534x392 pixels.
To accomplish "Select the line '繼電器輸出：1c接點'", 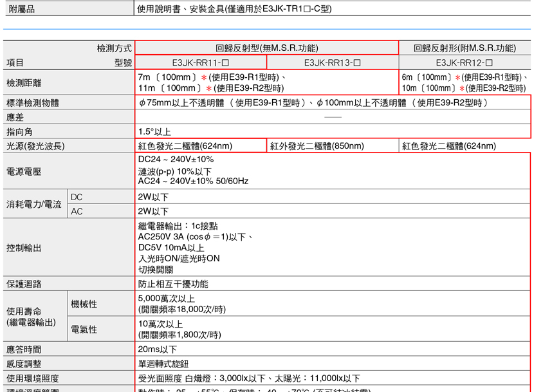I will point(178,226).
